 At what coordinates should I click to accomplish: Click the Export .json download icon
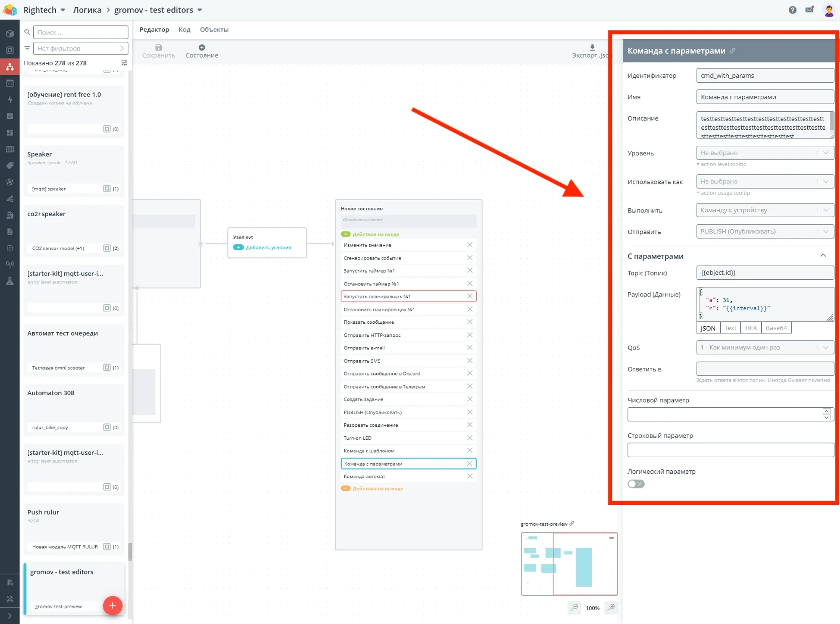592,47
